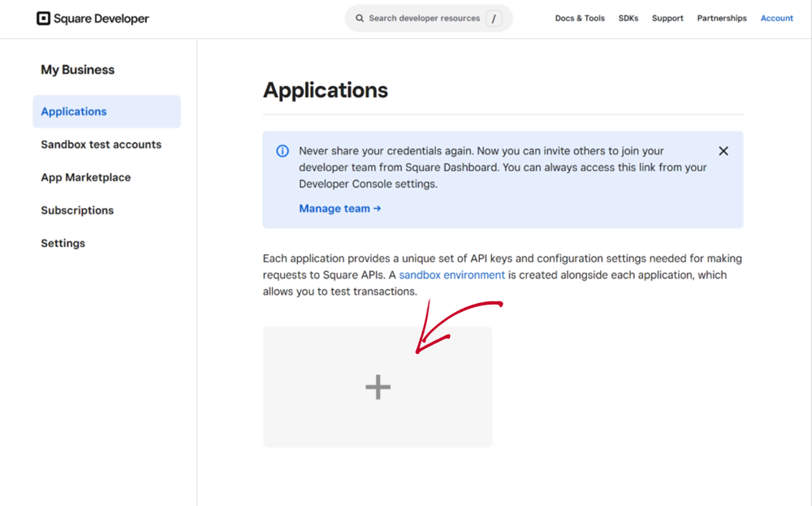812x506 pixels.
Task: Go to Support in top navigation
Action: click(667, 19)
